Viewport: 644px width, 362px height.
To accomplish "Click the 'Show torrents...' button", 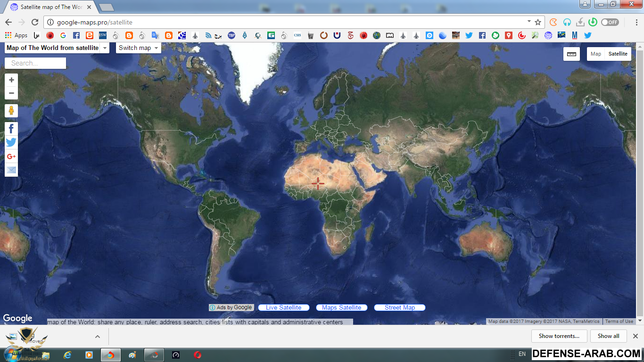I will point(559,336).
